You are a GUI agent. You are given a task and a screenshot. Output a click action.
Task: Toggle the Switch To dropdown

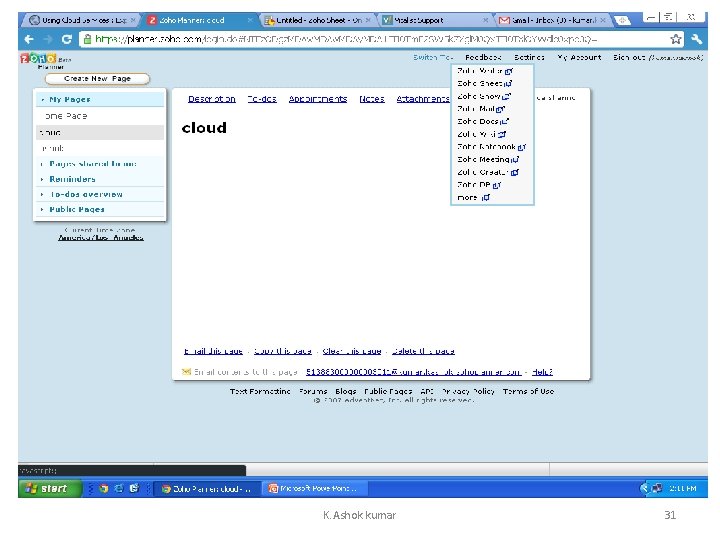pos(433,57)
